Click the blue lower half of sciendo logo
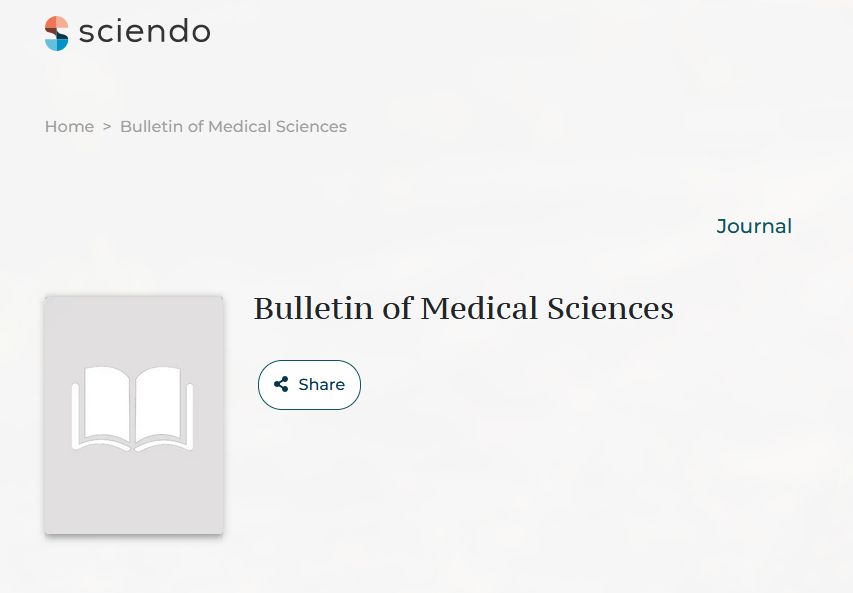853x593 pixels. (58, 42)
